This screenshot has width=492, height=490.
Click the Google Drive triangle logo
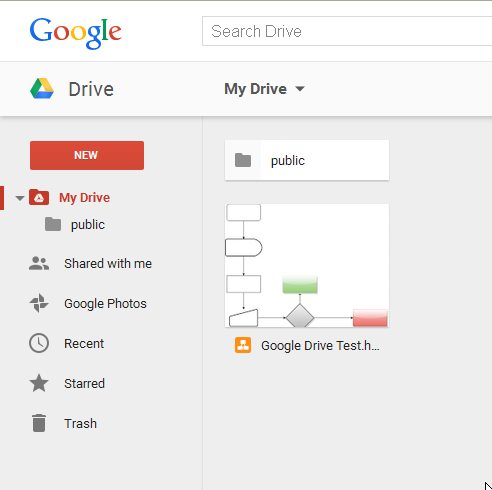(42, 89)
